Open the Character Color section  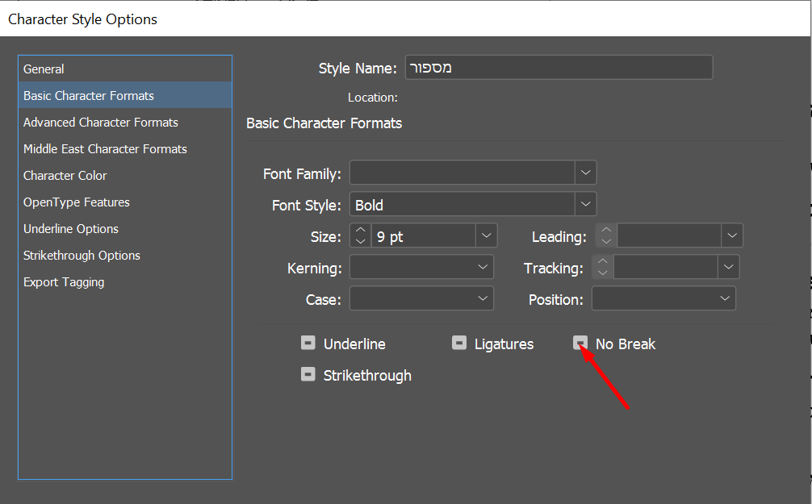tap(65, 176)
